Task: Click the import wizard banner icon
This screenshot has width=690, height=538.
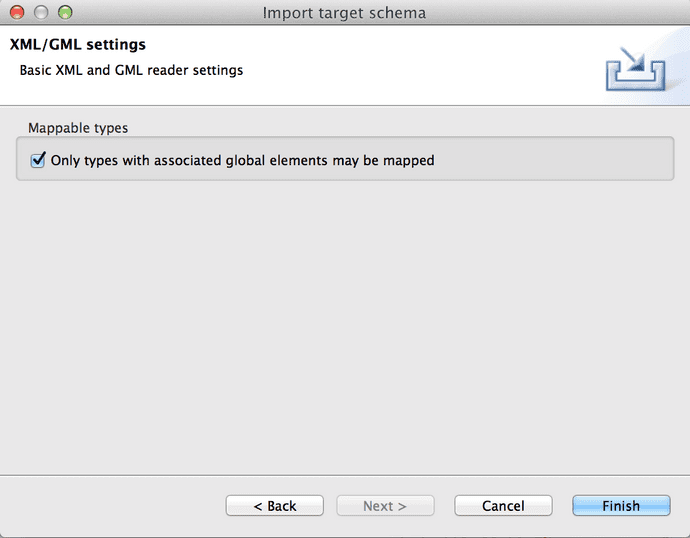Action: (x=635, y=67)
